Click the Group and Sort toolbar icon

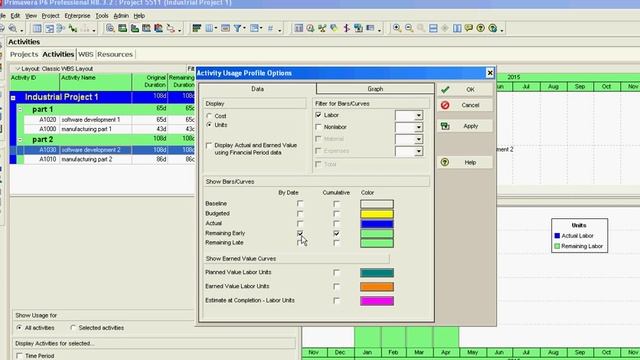pos(254,28)
